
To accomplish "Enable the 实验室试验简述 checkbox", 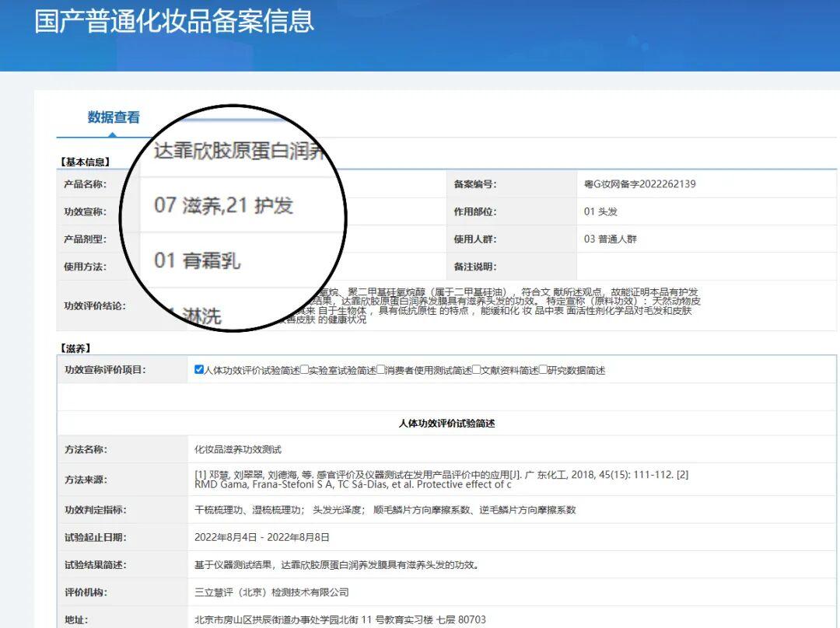I will coord(304,370).
